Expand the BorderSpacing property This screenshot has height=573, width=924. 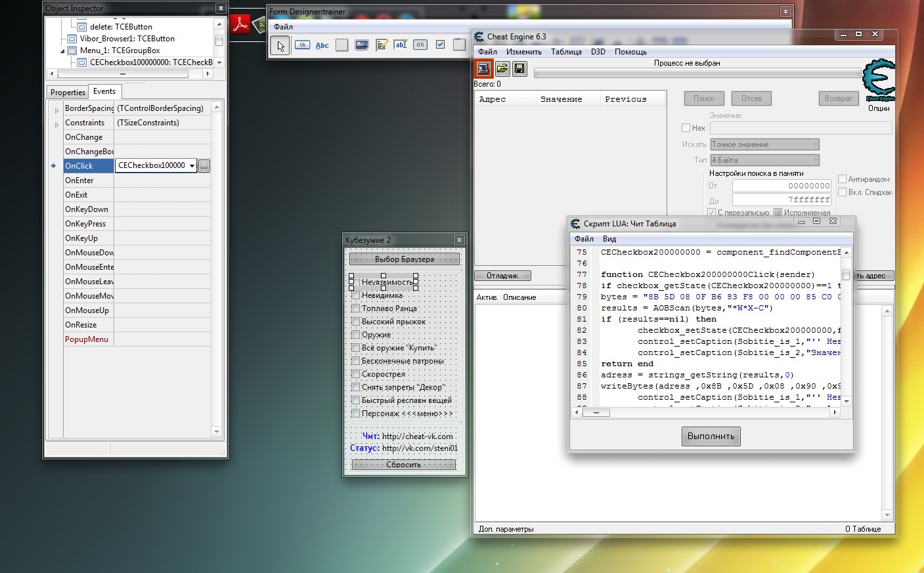(x=56, y=109)
